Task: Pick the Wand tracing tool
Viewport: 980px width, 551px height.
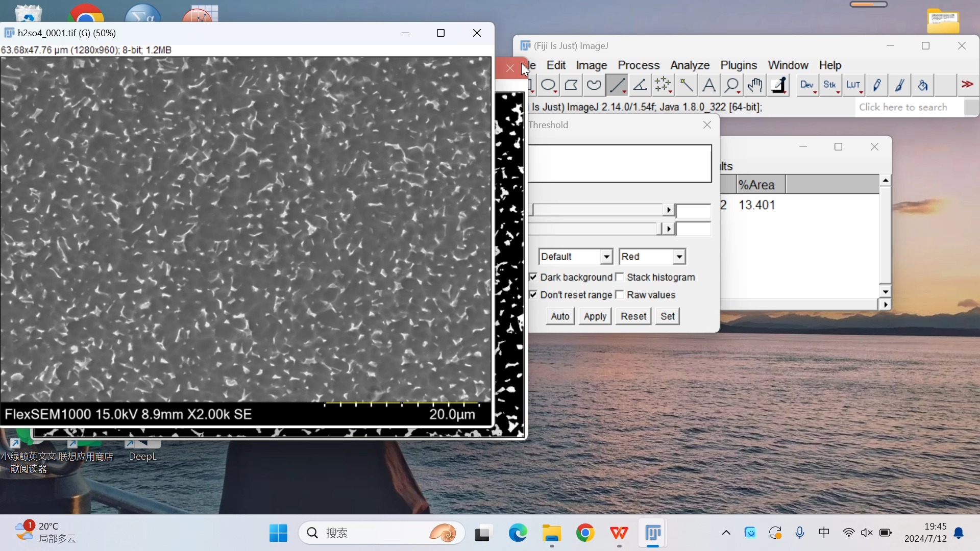Action: point(686,85)
